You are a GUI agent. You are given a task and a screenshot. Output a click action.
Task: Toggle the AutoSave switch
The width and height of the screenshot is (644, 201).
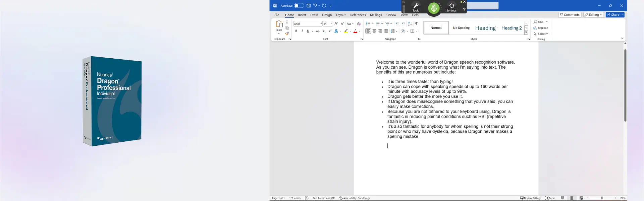point(299,6)
